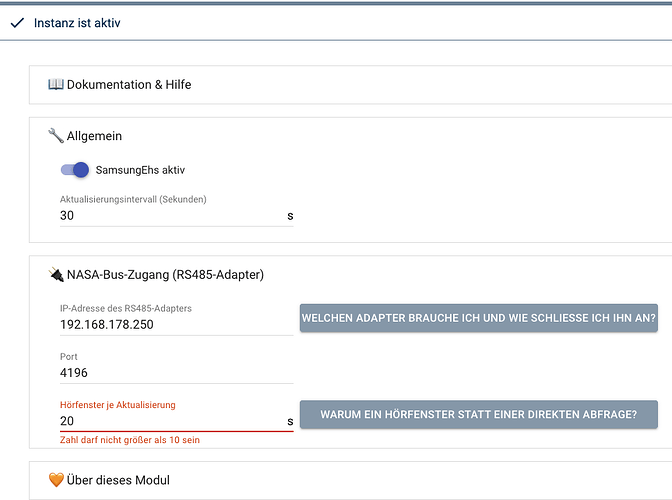Expand the Über dieses Modul panel

tap(350, 480)
